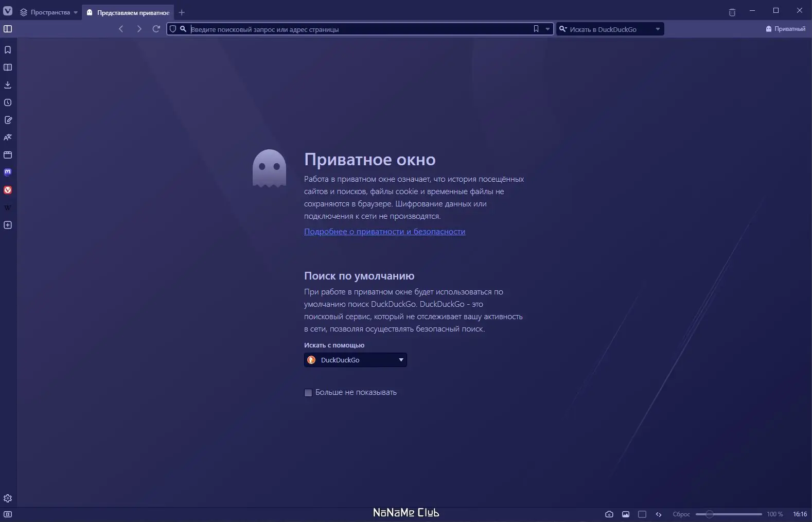Open the Windows panel in the sidebar
The image size is (812, 522).
tap(8, 155)
